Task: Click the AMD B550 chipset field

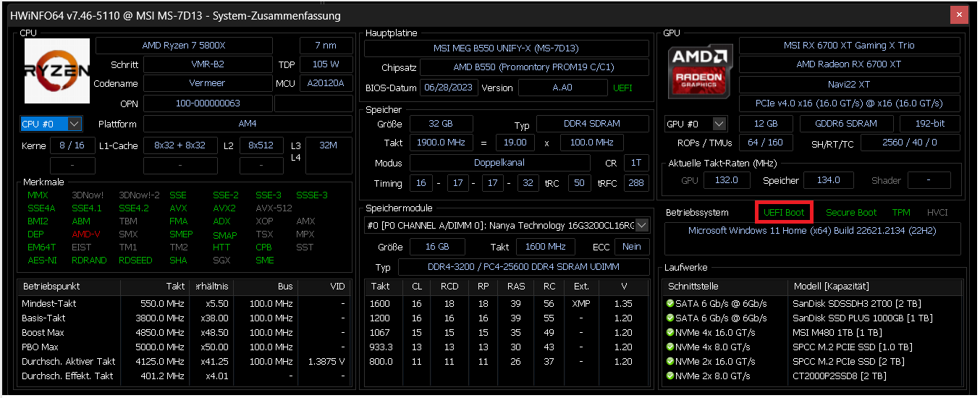Action: tap(534, 67)
